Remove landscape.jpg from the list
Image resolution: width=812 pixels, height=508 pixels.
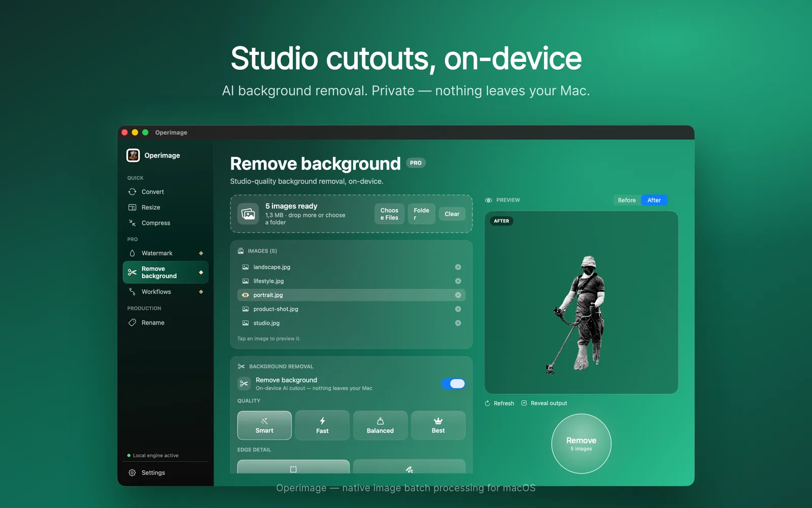(458, 267)
